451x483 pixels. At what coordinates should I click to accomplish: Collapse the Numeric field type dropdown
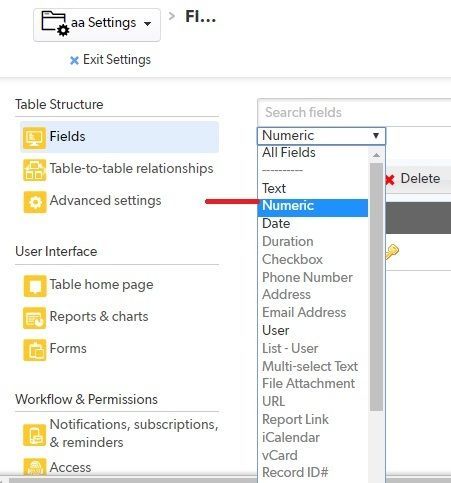pos(321,136)
